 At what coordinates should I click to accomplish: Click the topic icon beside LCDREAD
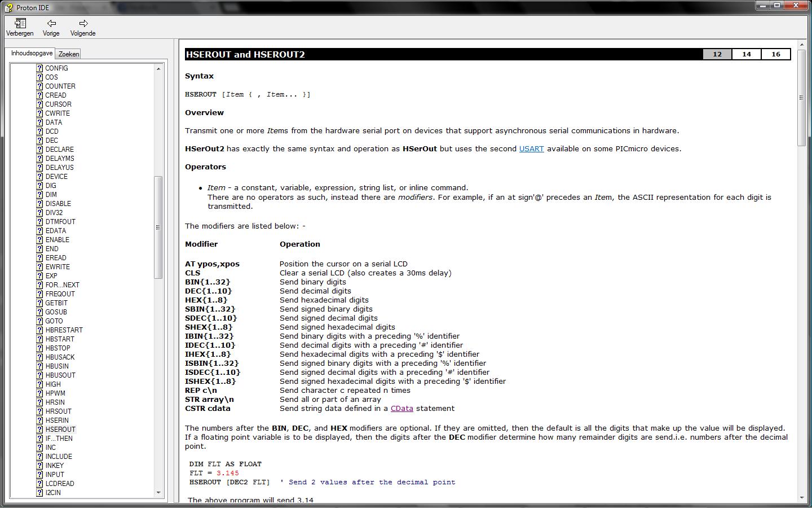point(39,484)
